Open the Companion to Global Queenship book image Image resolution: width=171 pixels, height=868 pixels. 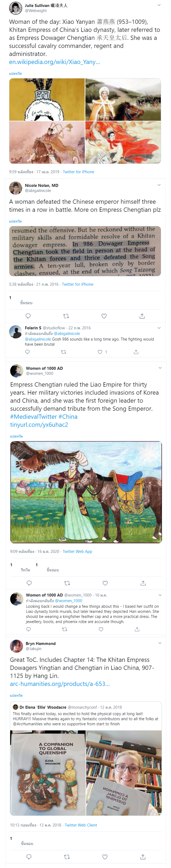pos(48,773)
